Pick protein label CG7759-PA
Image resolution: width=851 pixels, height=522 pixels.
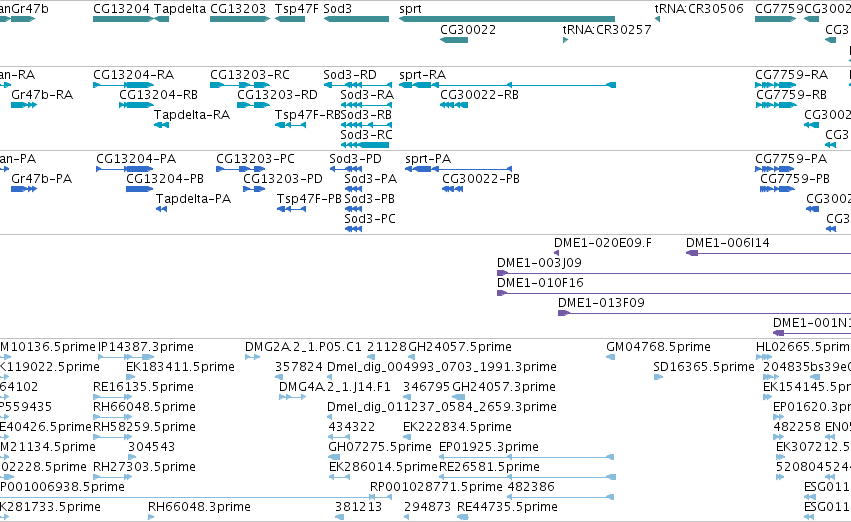pos(791,158)
